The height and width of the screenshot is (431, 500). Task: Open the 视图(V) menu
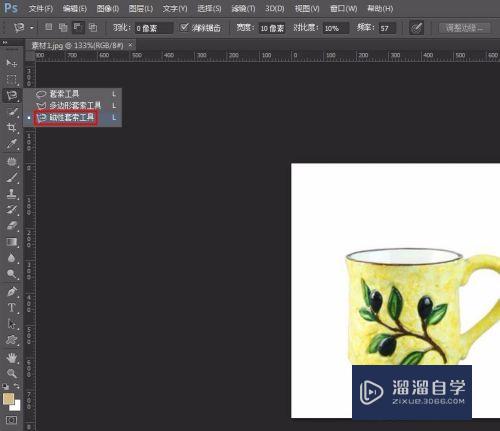click(x=307, y=8)
